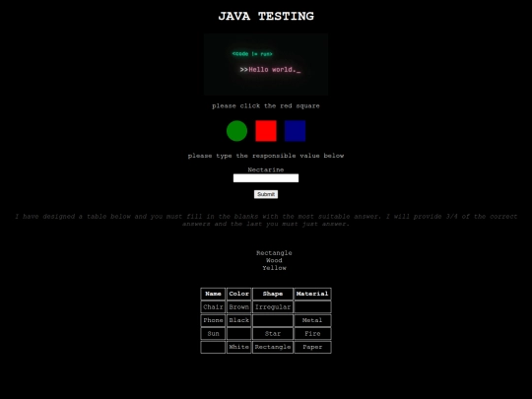532x399 pixels.
Task: Select the JAVA TESTING heading
Action: click(266, 17)
